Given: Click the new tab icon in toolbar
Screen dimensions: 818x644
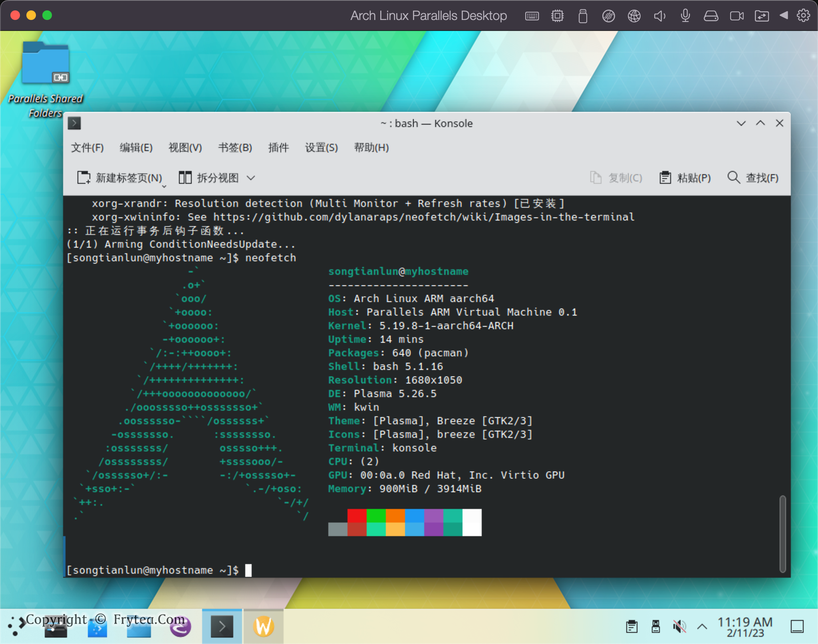Looking at the screenshot, I should pos(83,177).
